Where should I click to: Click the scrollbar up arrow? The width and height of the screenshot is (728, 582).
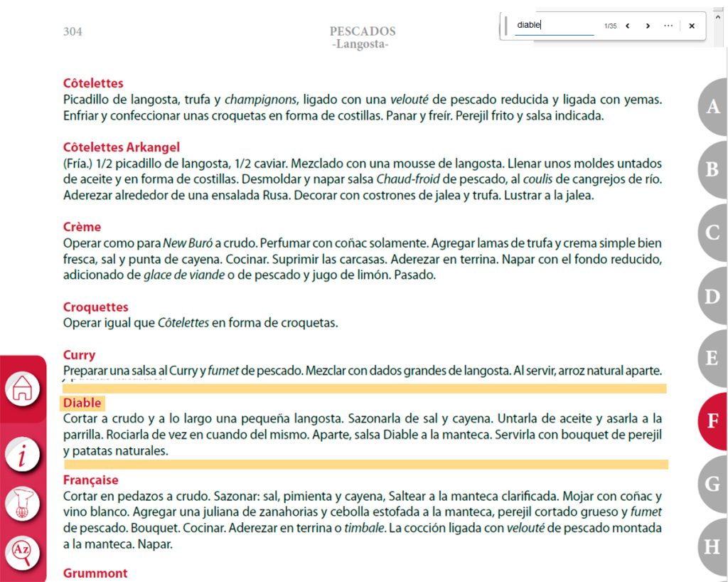coord(718,17)
